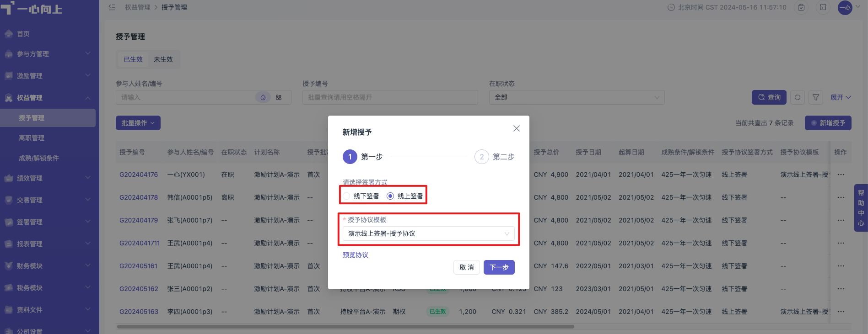Viewport: 868px width, 334px height.
Task: Click the 税务模块 sidebar icon
Action: [x=8, y=287]
